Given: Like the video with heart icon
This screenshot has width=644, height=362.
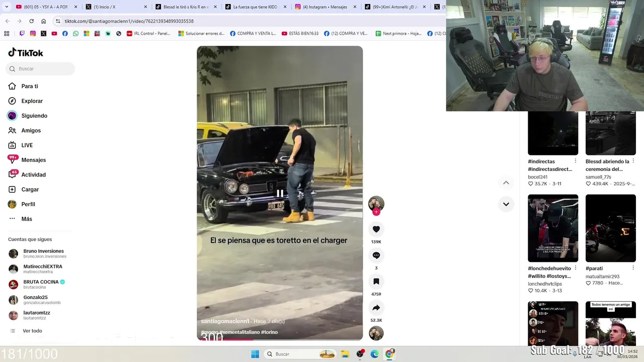Looking at the screenshot, I should 376,229.
